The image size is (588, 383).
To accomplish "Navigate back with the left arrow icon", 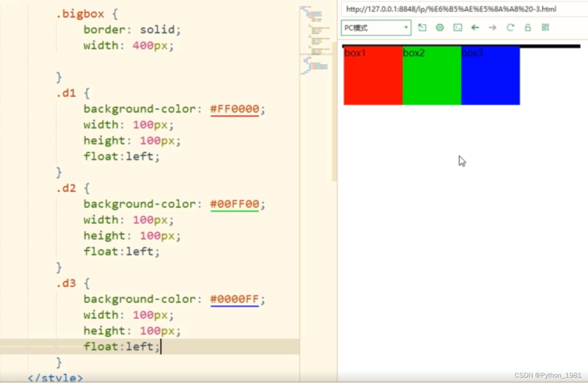I will [x=475, y=28].
